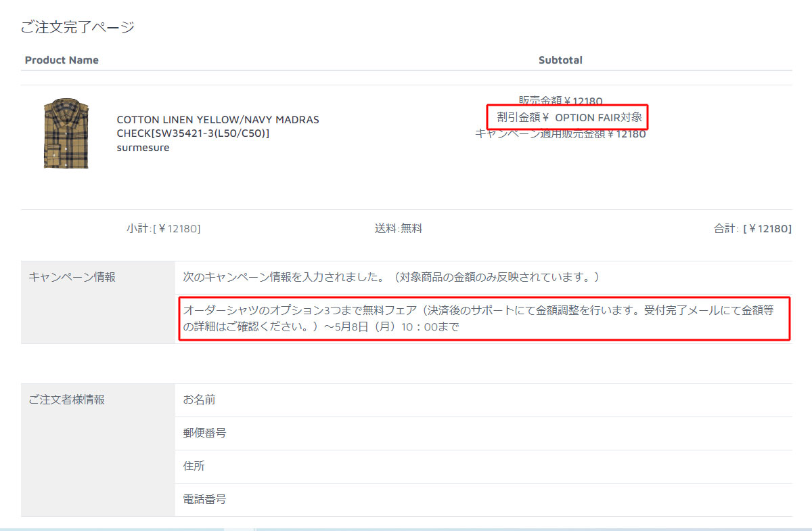
Task: Select the キャンペーン情報 row label
Action: [x=72, y=277]
